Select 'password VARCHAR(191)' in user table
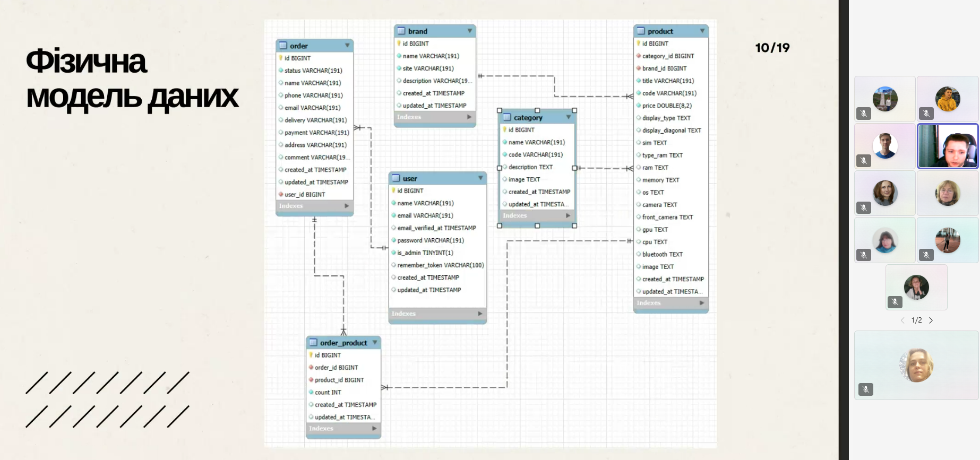Image resolution: width=980 pixels, height=460 pixels. tap(431, 240)
